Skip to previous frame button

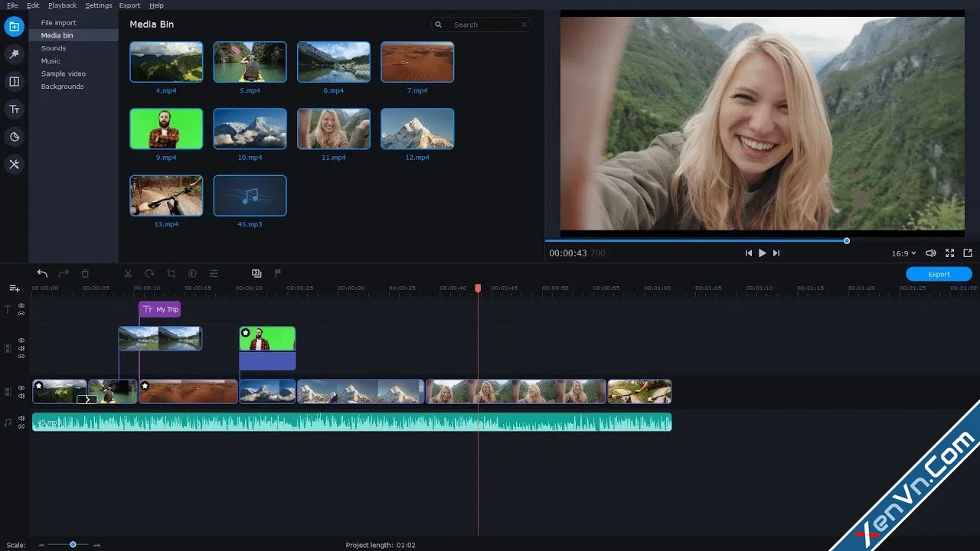coord(748,253)
